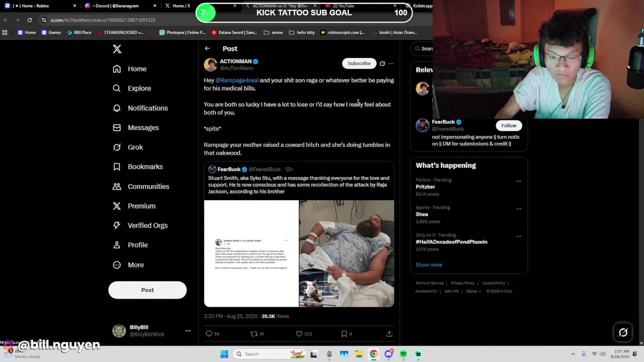The width and height of the screenshot is (644, 362).
Task: Open the RBX.Place bookmark
Action: tap(79, 33)
